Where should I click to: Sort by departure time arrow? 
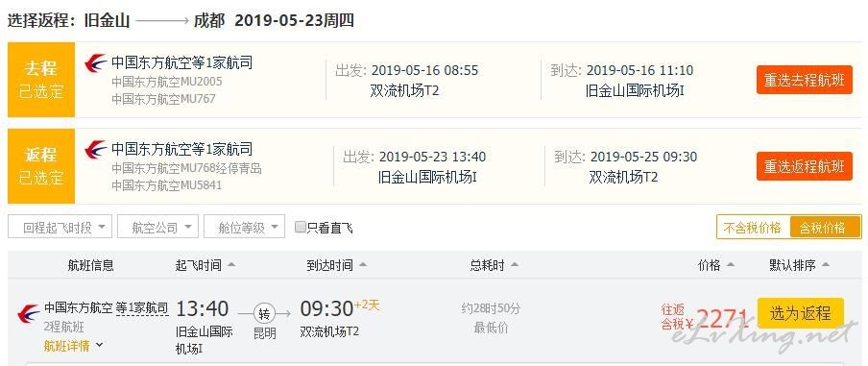pos(231,265)
